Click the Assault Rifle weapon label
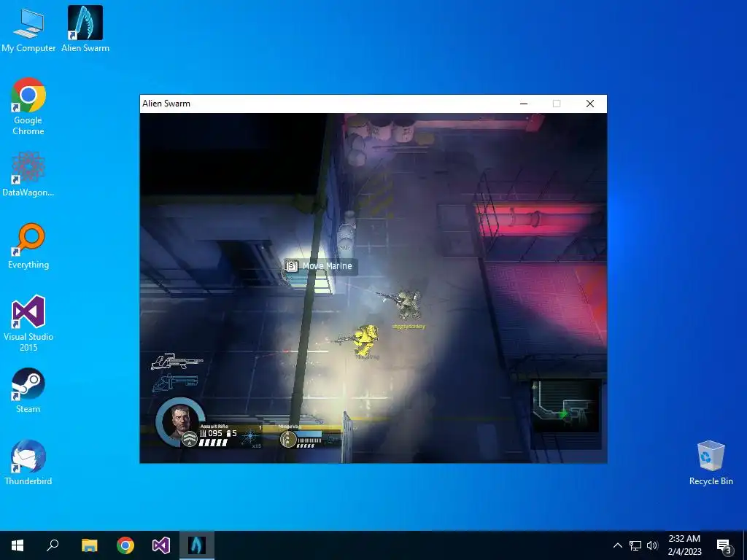The height and width of the screenshot is (560, 747). pyautogui.click(x=214, y=426)
